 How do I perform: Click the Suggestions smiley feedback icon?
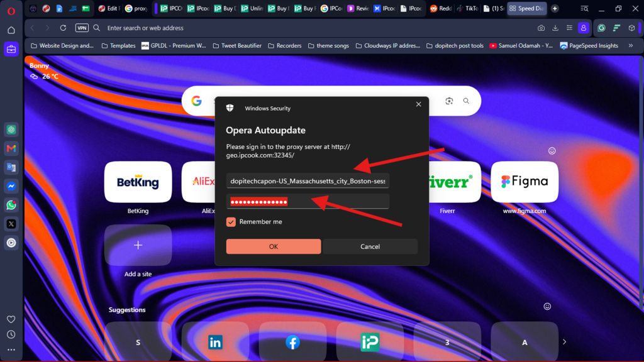547,306
